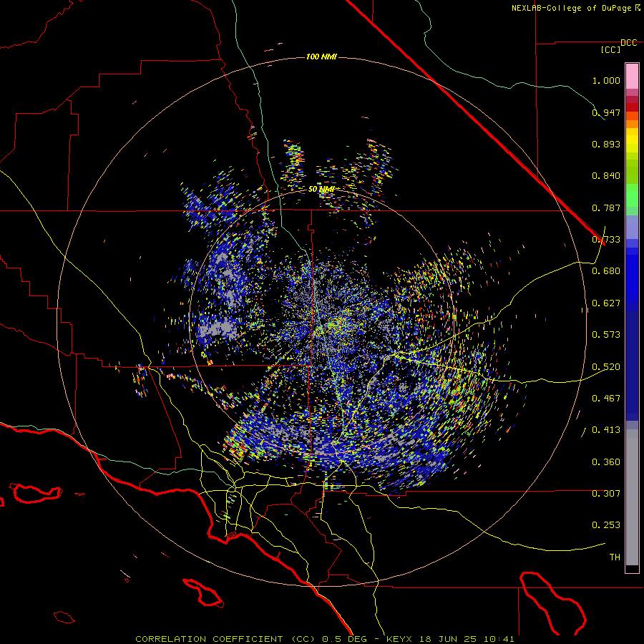Click the 0.253 scale value
The image size is (644, 644).
pos(606,525)
